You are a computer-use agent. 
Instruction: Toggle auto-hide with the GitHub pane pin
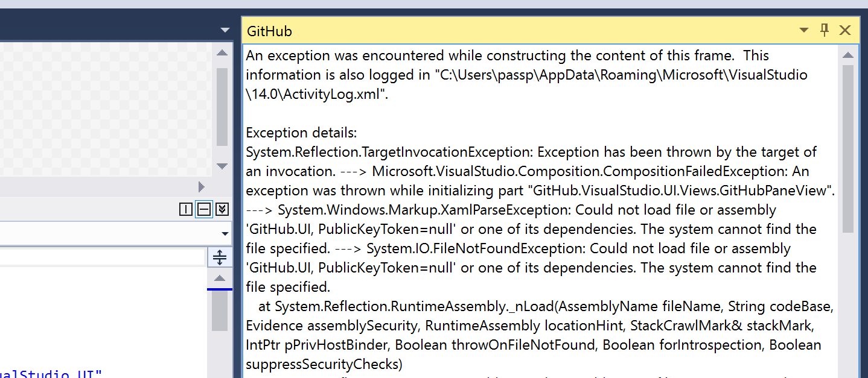[x=825, y=30]
